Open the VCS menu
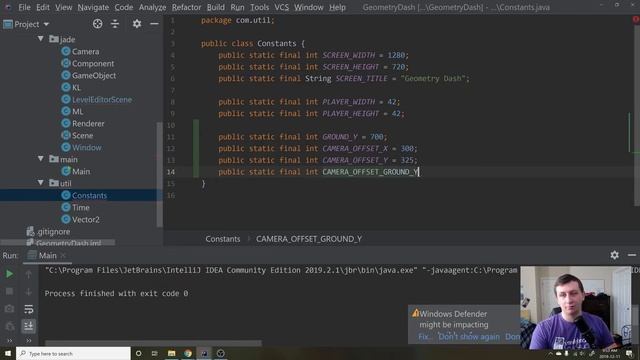Image resolution: width=640 pixels, height=360 pixels. (281, 7)
